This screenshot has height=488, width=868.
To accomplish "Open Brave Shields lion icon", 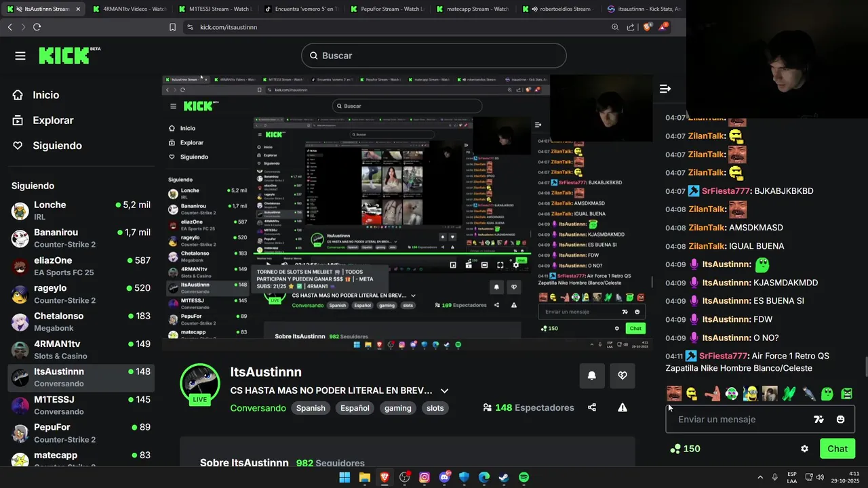I will point(647,27).
